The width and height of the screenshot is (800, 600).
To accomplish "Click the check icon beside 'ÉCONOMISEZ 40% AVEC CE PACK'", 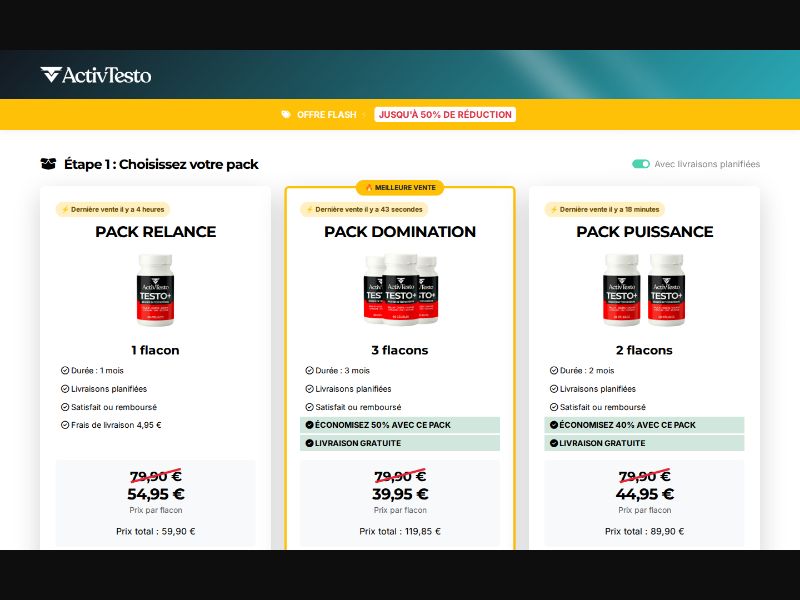I will 554,425.
